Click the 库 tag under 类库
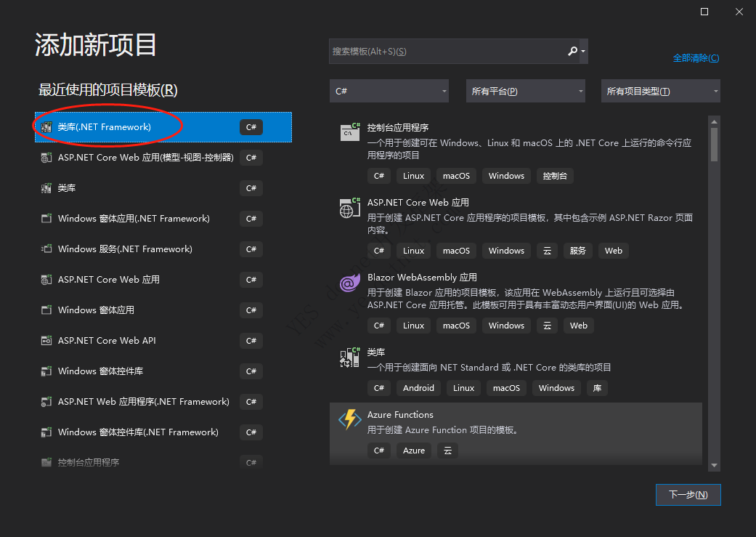The image size is (756, 537). (x=597, y=388)
